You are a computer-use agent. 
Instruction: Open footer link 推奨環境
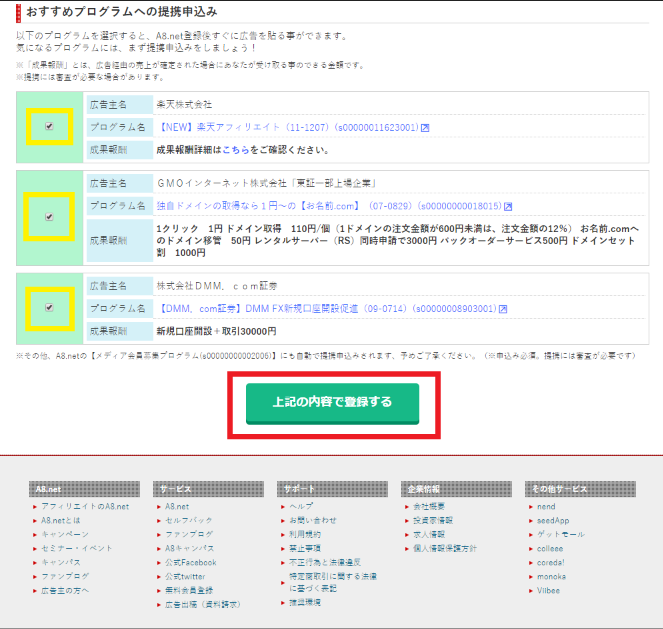tap(305, 602)
